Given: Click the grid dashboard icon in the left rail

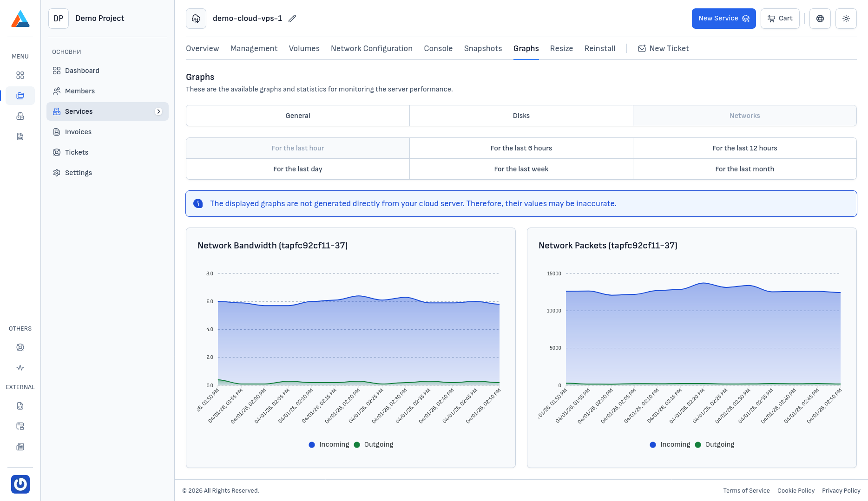Looking at the screenshot, I should click(x=20, y=75).
